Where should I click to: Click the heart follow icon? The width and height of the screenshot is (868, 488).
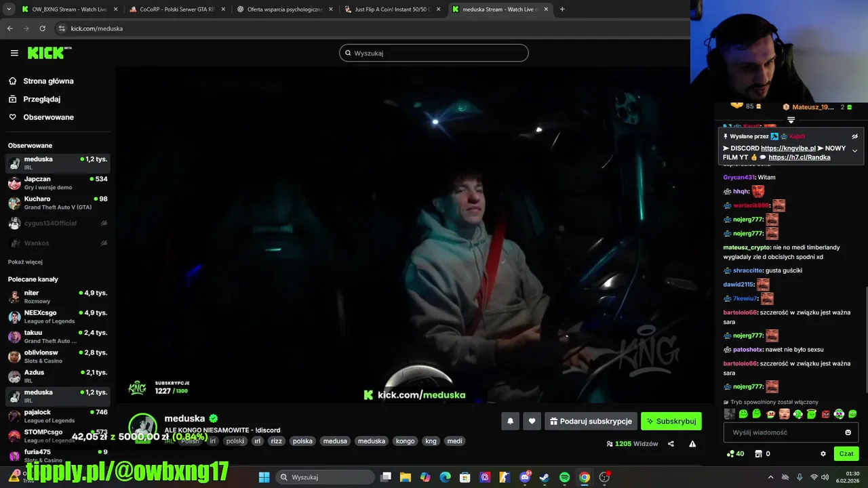click(x=532, y=421)
